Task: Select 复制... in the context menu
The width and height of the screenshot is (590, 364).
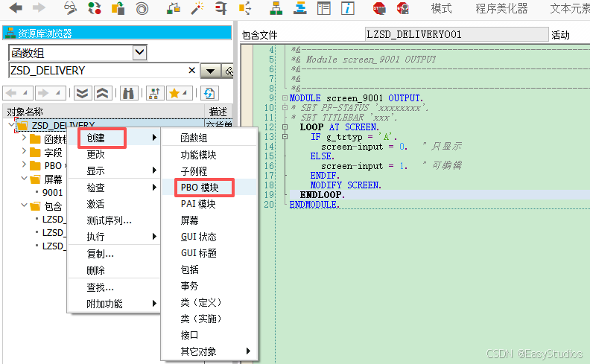Action: pyautogui.click(x=114, y=254)
